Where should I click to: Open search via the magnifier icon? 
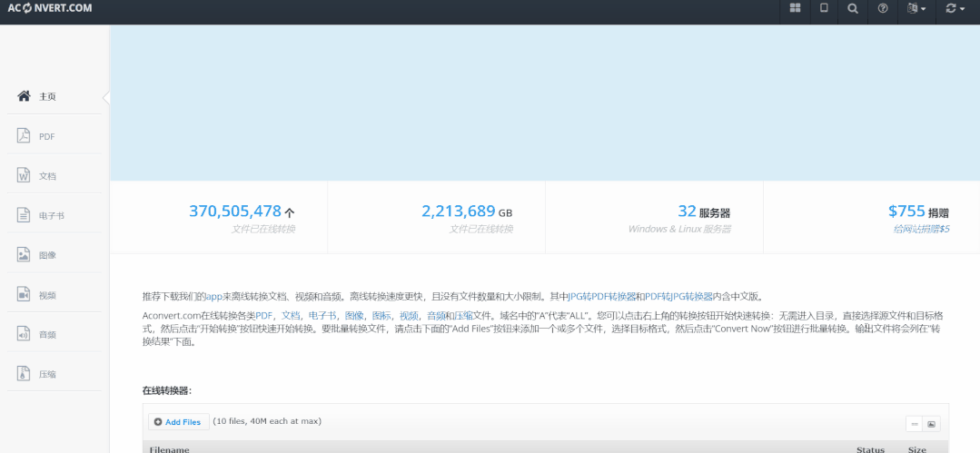click(853, 8)
